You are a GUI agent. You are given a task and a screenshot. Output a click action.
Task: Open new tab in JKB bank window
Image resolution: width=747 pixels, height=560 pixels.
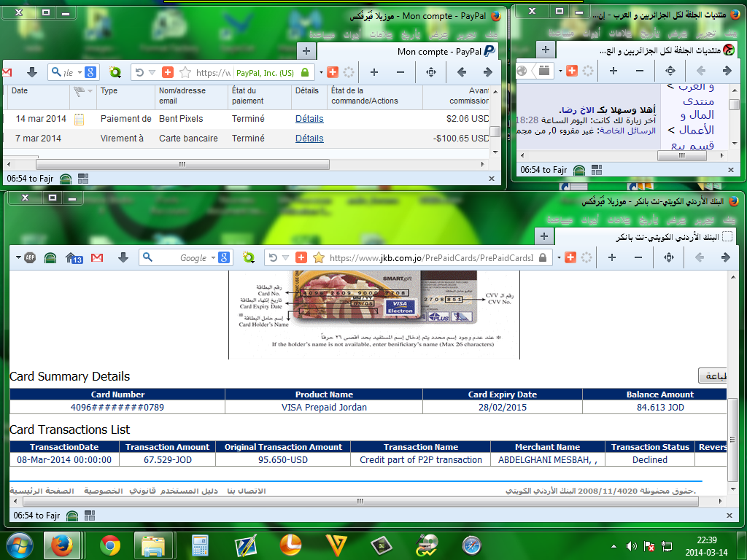coord(544,236)
